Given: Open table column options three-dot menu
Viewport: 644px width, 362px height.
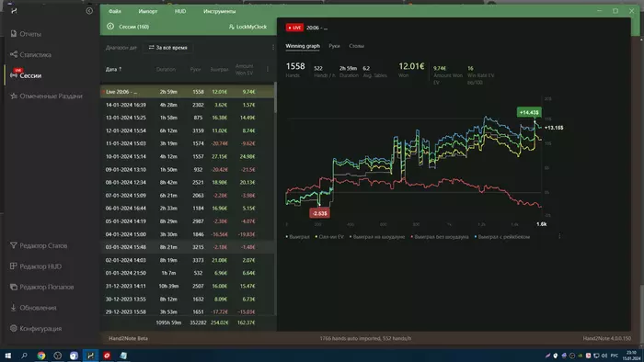Looking at the screenshot, I should pos(268,69).
